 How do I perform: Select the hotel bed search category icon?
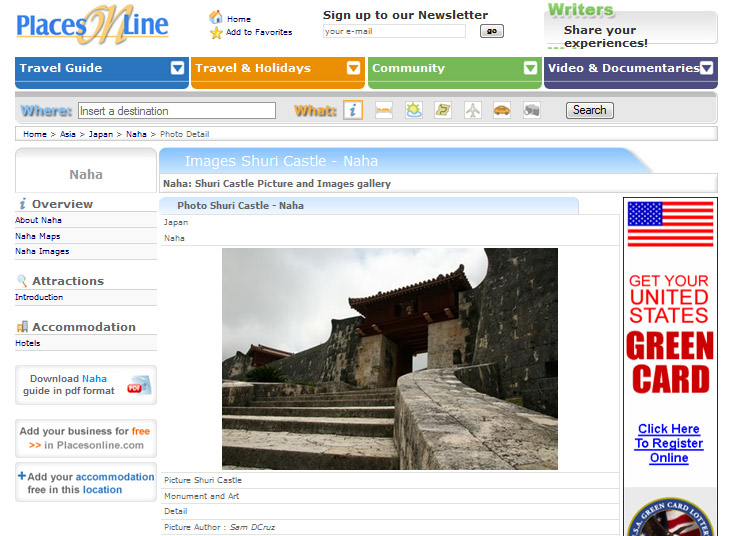coord(384,111)
